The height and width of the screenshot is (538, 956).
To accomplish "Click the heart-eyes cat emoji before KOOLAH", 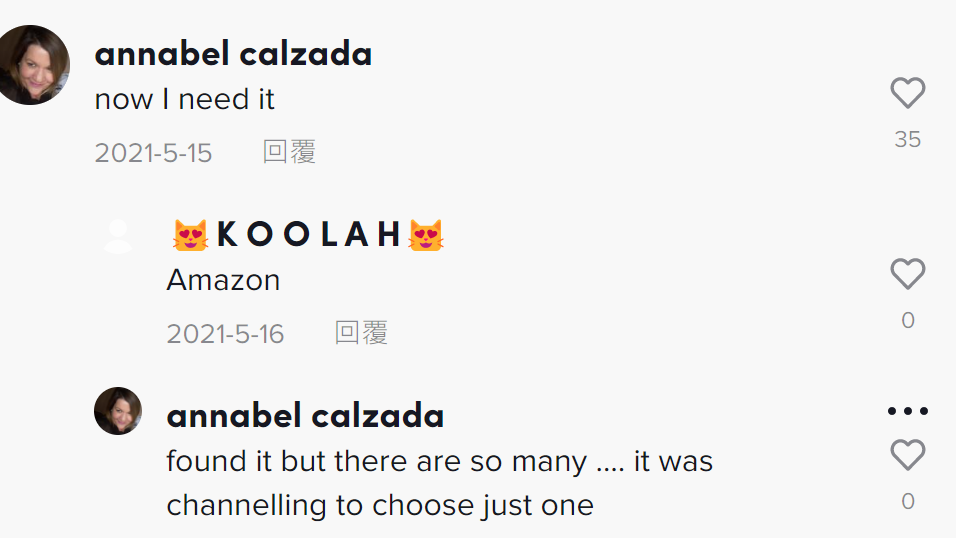I will pos(190,235).
